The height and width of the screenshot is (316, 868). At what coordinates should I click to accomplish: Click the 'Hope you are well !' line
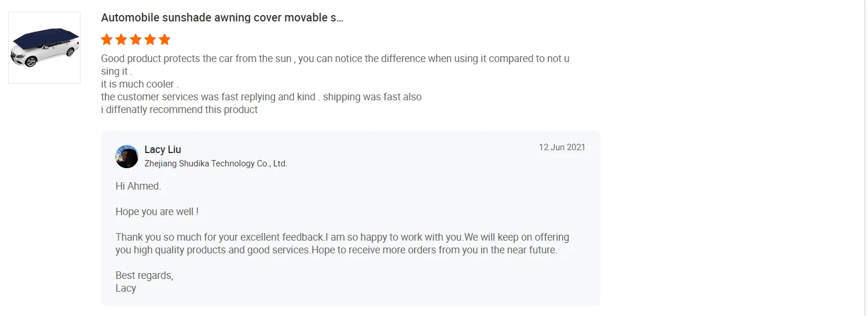click(x=157, y=212)
